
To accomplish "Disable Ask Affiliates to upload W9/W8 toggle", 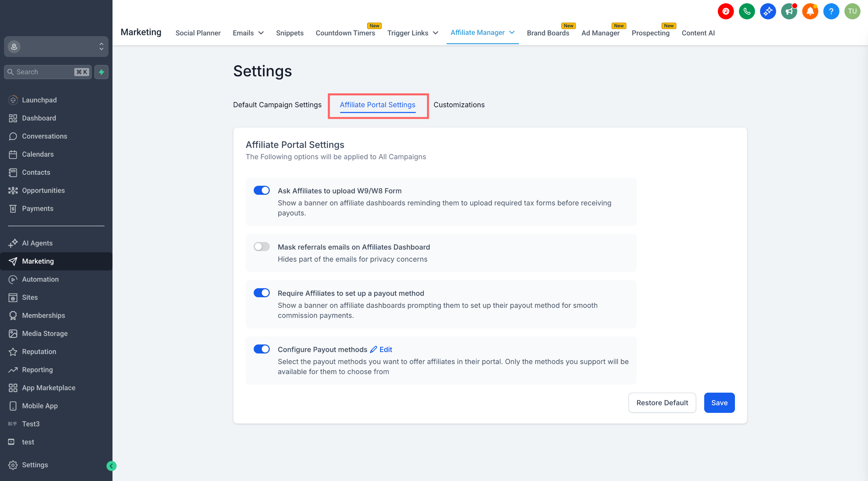I will (261, 190).
